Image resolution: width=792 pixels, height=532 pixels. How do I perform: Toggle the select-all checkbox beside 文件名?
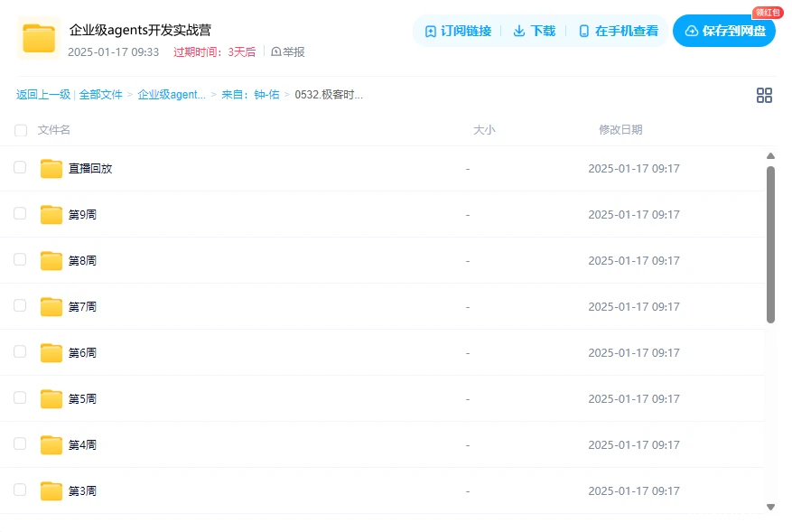[x=21, y=130]
